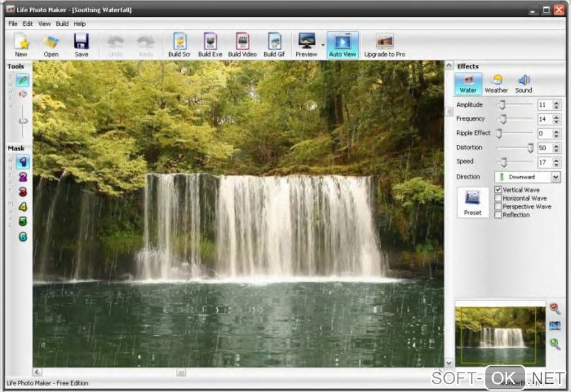Viewport: 571px width, 392px height.
Task: Select the green brush tool
Action: click(22, 80)
